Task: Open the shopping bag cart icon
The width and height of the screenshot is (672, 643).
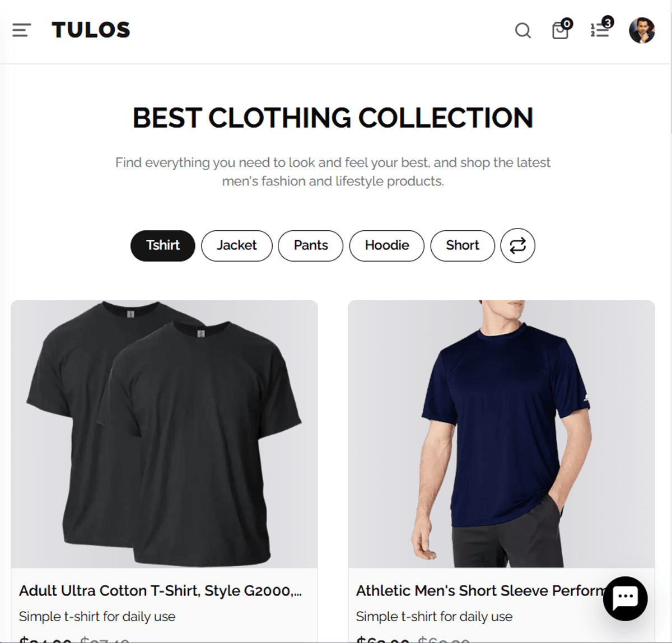Action: click(560, 30)
